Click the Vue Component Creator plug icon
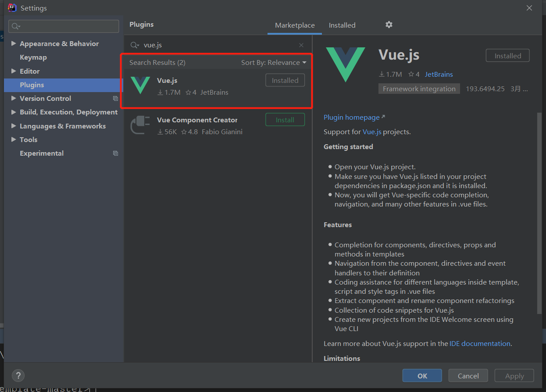 pos(140,125)
